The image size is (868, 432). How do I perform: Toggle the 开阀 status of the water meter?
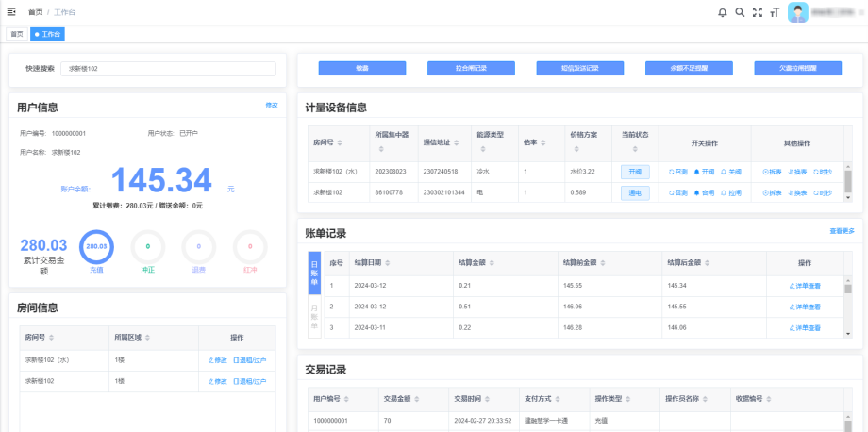[634, 172]
